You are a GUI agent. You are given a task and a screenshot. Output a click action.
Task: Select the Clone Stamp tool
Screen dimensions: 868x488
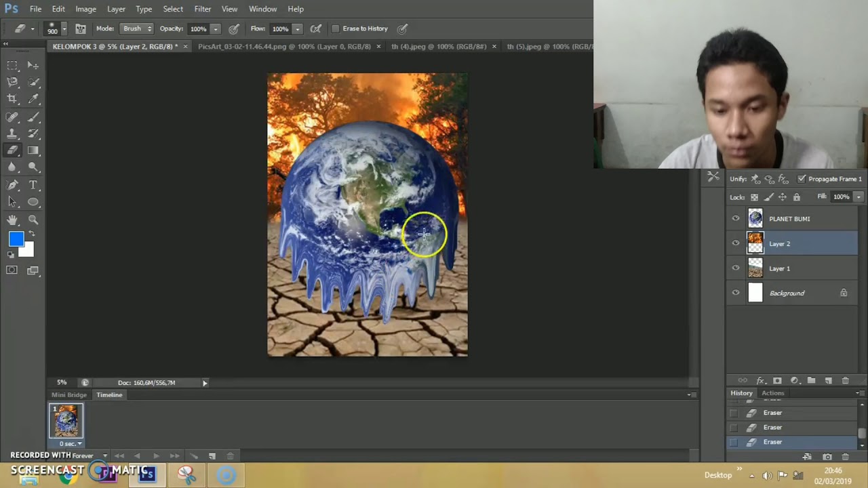point(12,134)
